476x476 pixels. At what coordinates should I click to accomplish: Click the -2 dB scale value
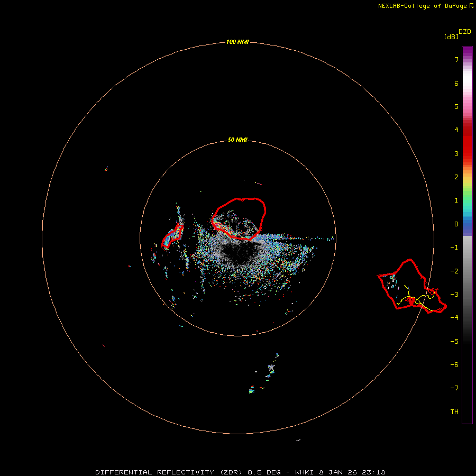(x=454, y=271)
